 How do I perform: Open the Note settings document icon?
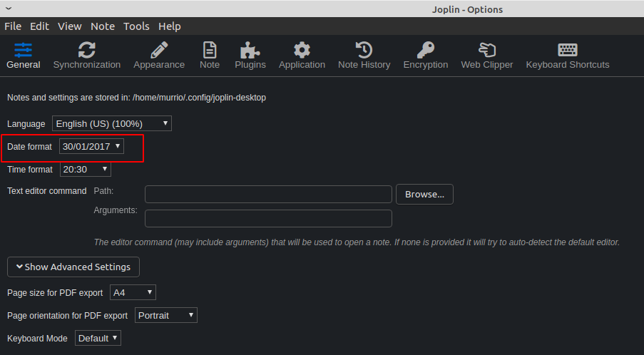210,50
